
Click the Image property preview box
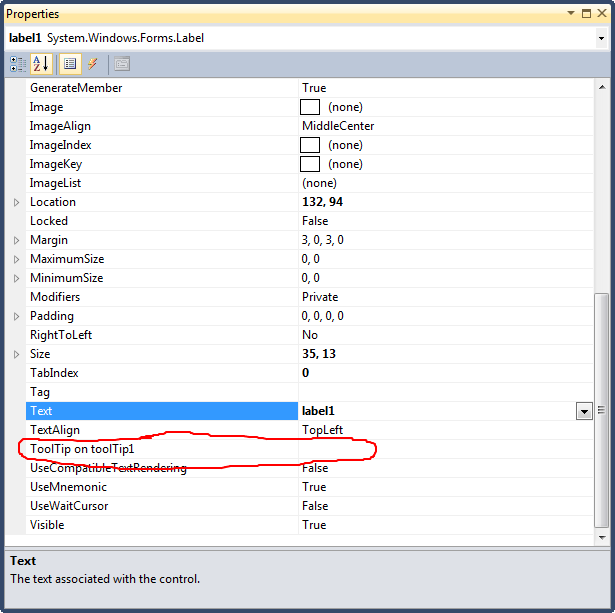click(x=310, y=107)
